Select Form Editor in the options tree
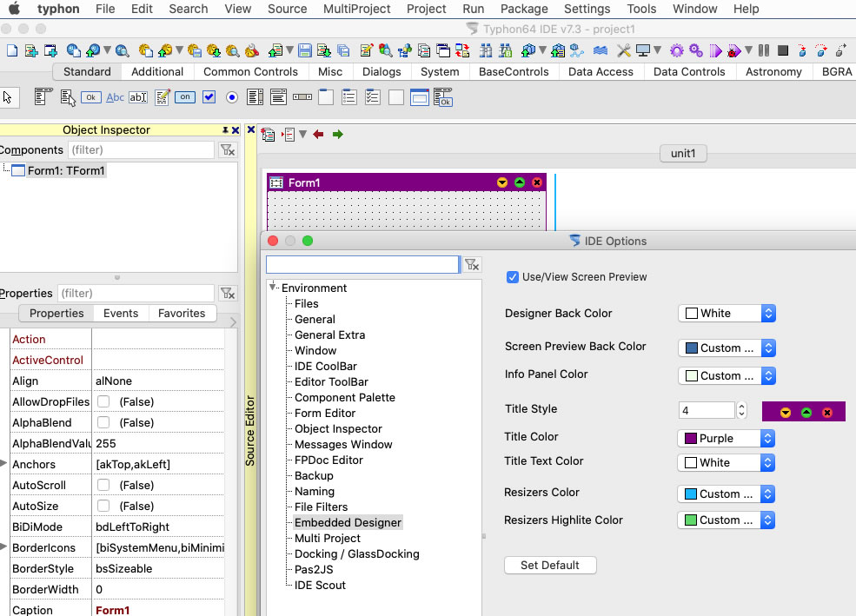This screenshot has width=856, height=616. tap(325, 414)
